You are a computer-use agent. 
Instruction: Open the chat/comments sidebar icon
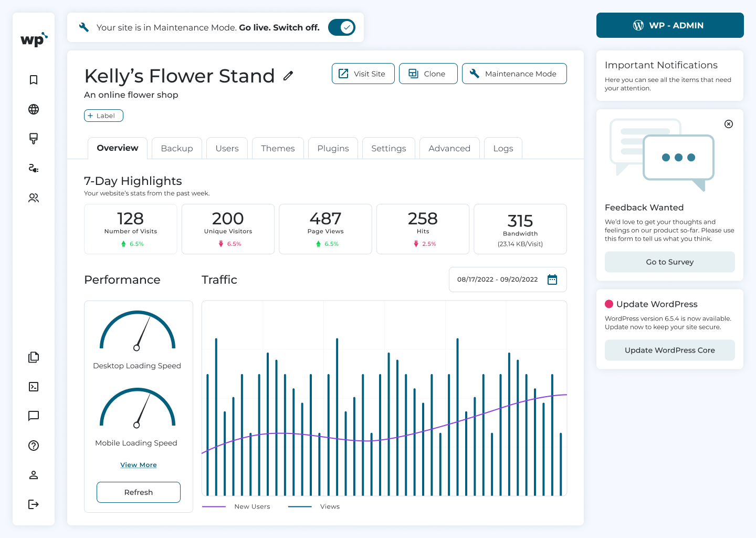(x=34, y=416)
